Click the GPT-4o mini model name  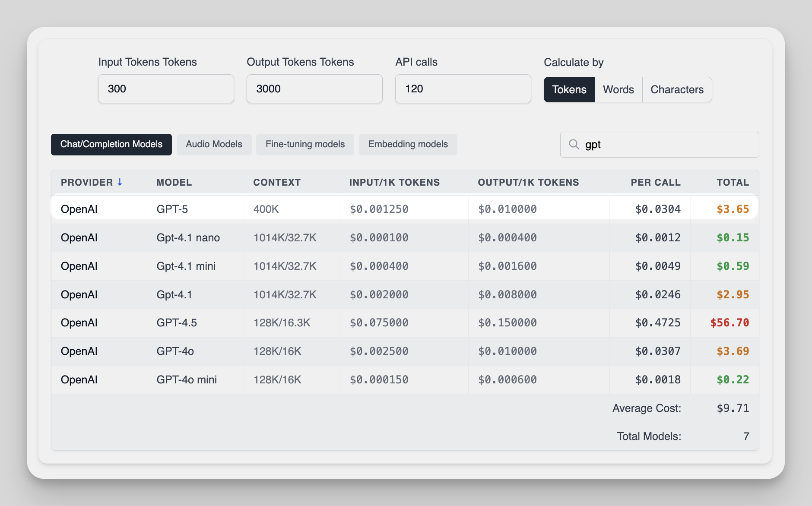(187, 379)
